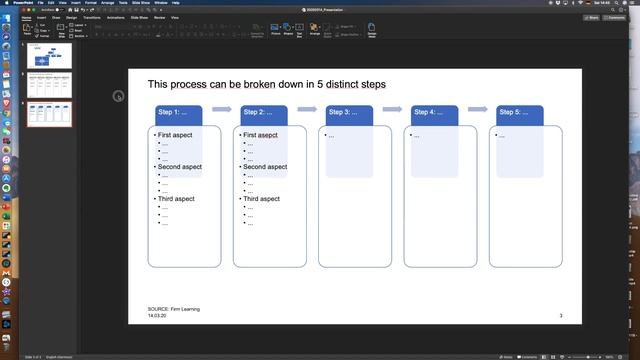Click the Save icon in the title bar
The height and width of the screenshot is (360, 640).
pyautogui.click(x=76, y=10)
